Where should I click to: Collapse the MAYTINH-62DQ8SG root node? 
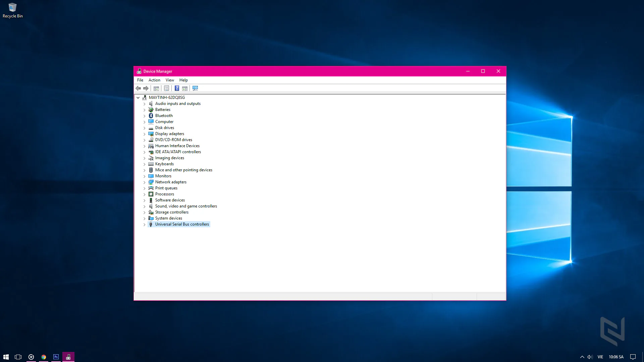[x=138, y=98]
